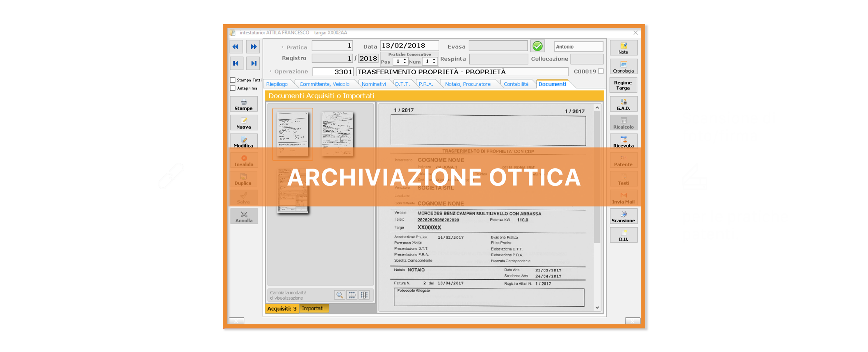Image resolution: width=868 pixels, height=352 pixels.
Task: Open the Nominativi tab
Action: tap(374, 84)
